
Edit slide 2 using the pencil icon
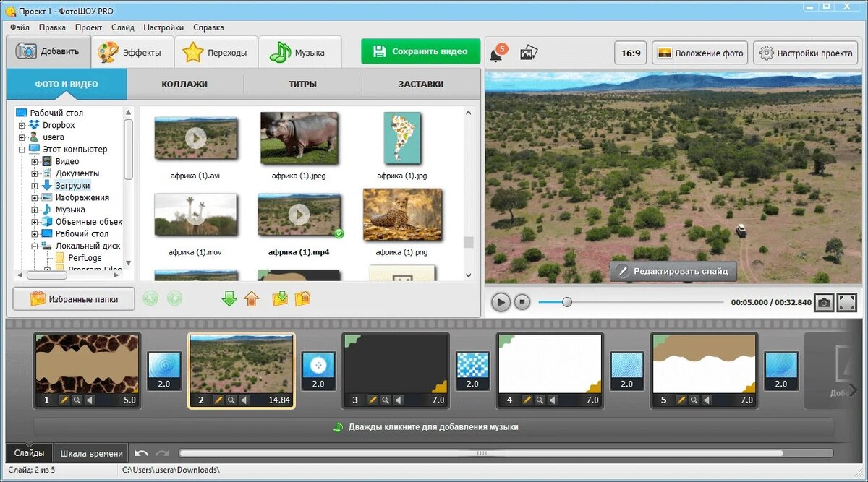point(218,400)
